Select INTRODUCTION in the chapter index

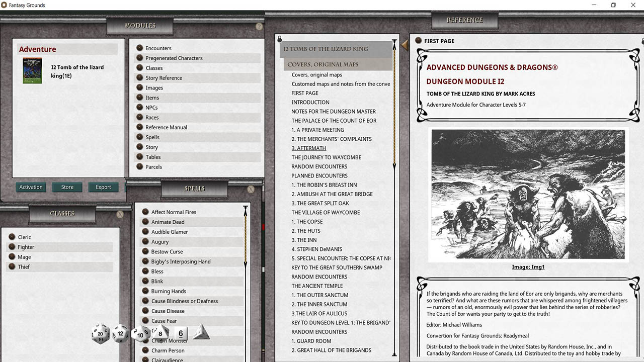click(310, 102)
